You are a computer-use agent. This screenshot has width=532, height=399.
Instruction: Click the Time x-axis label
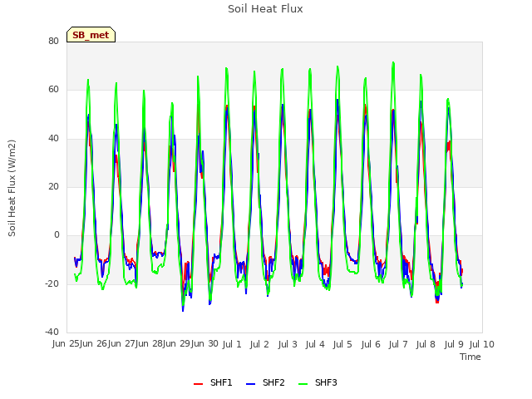tap(470, 357)
